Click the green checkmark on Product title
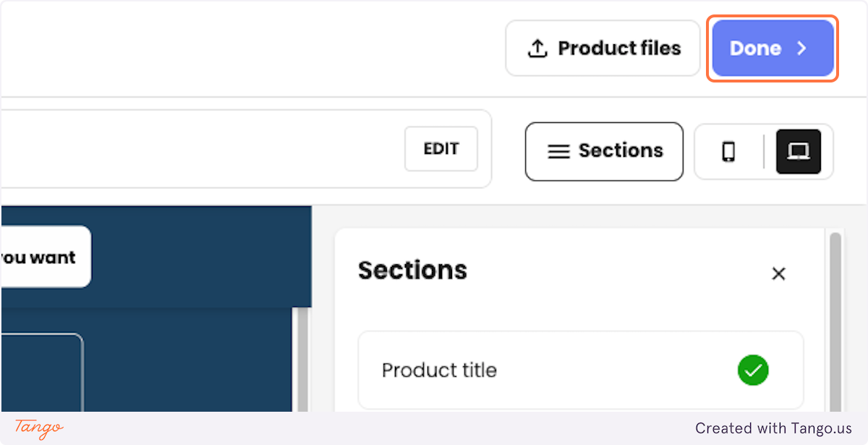 pos(753,370)
